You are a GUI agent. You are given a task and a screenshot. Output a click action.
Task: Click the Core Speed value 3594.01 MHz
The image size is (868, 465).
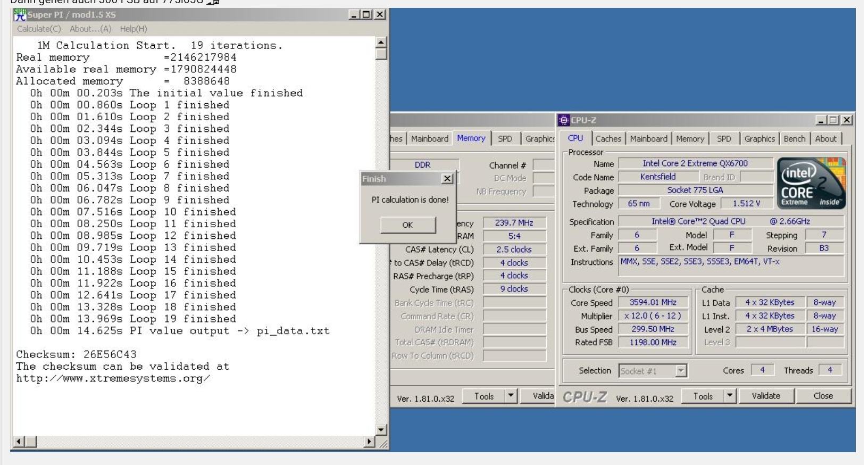coord(653,302)
